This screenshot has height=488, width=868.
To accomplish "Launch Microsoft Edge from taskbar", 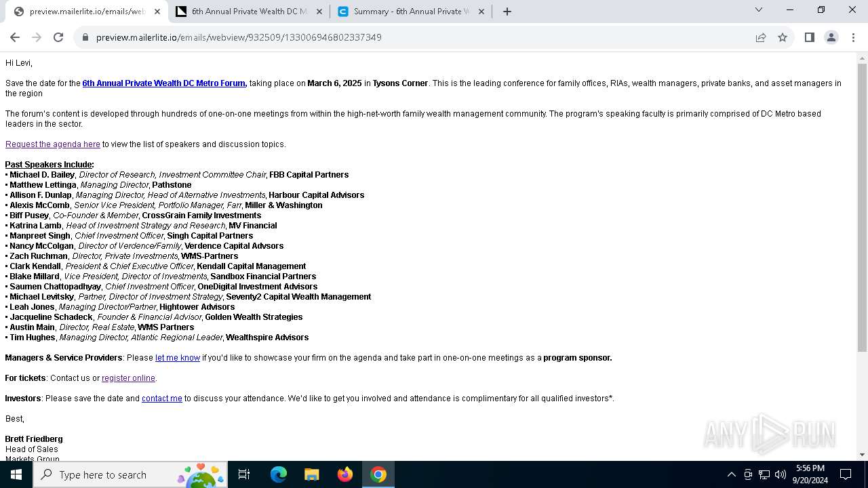I will click(279, 474).
